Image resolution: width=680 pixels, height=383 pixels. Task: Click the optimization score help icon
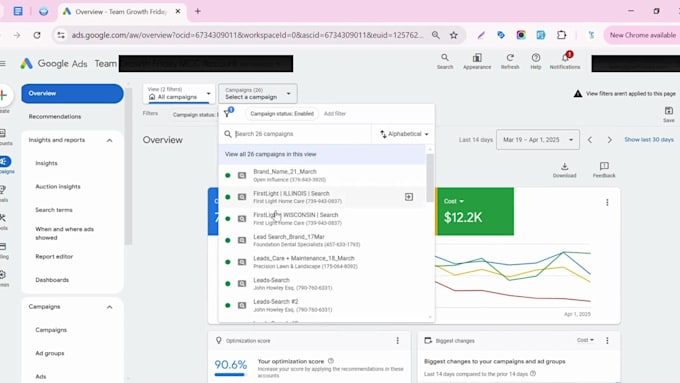331,361
